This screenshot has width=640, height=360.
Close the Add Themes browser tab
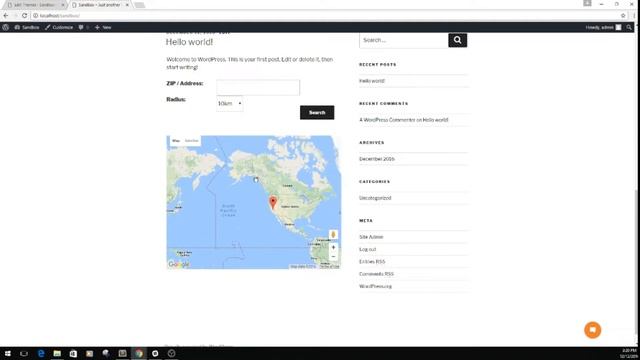(63, 5)
